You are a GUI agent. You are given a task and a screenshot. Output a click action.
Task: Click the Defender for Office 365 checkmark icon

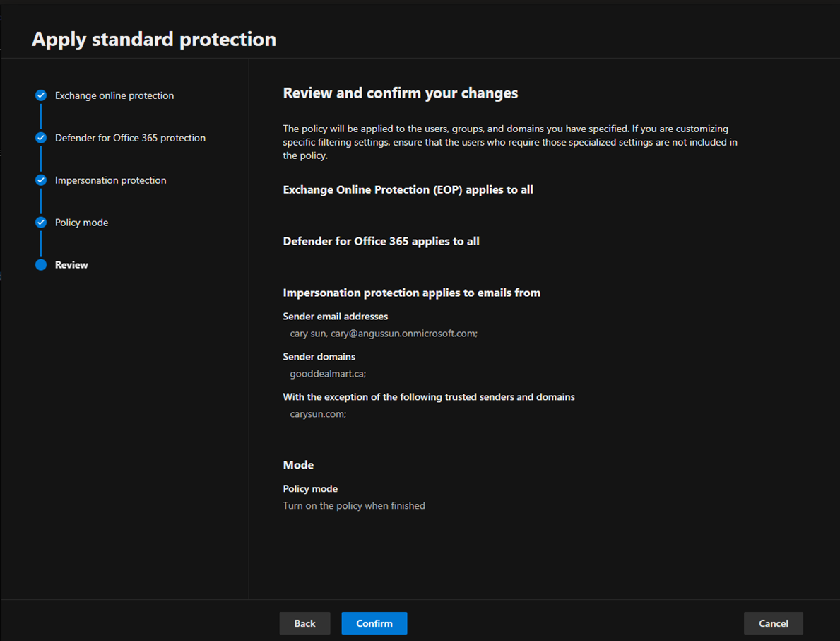tap(41, 138)
